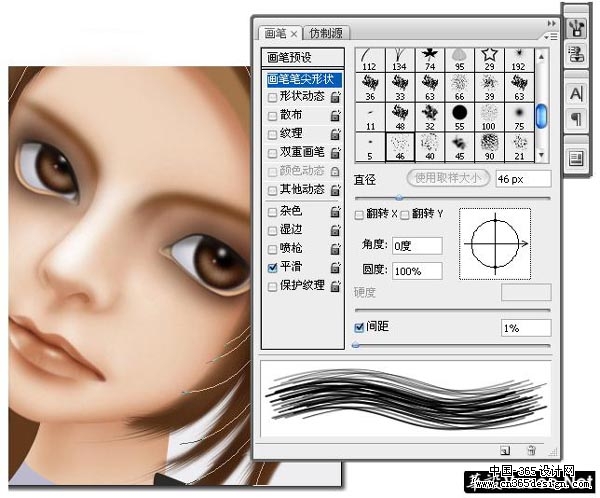Open the Character panel dock icon

coord(577,94)
